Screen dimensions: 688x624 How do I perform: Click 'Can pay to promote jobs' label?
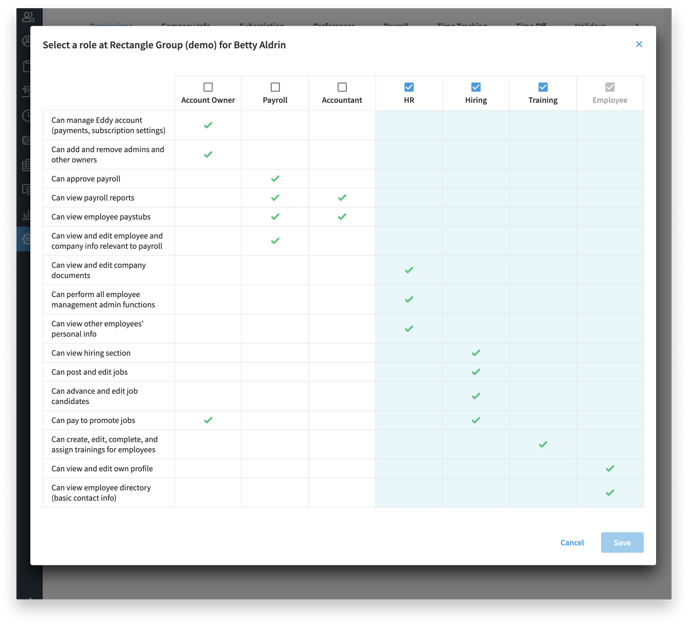(x=93, y=420)
